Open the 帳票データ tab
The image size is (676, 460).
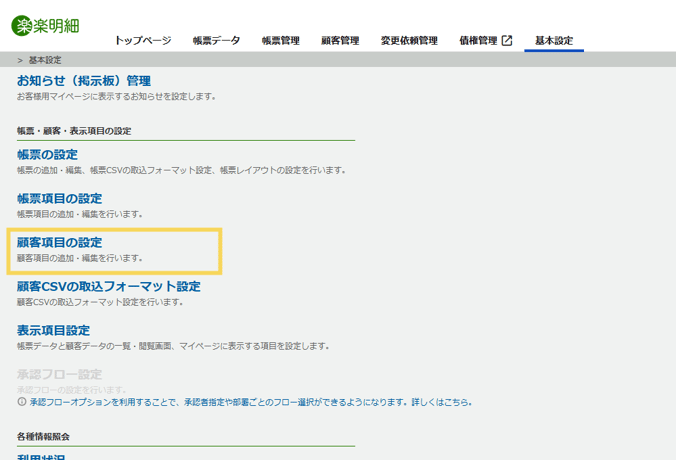[216, 41]
